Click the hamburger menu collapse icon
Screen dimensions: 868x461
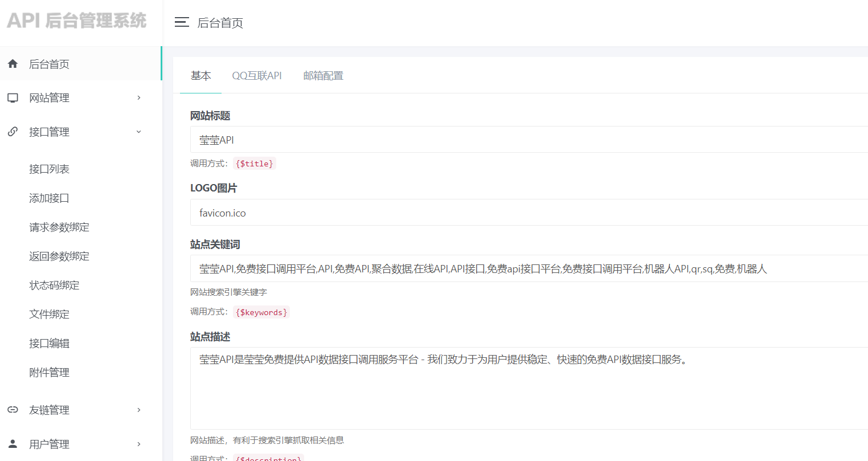pos(182,22)
